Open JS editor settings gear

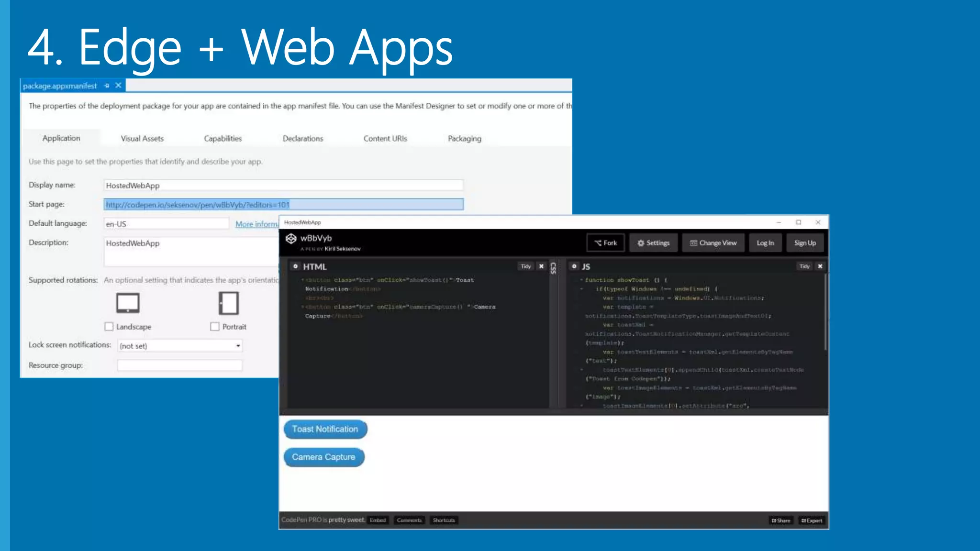click(574, 266)
